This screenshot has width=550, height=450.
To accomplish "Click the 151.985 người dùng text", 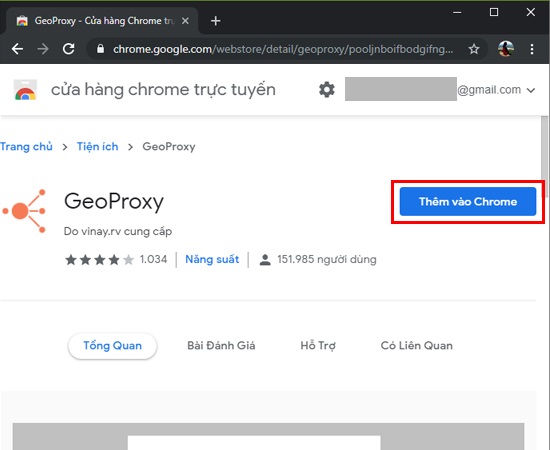I will (x=327, y=260).
